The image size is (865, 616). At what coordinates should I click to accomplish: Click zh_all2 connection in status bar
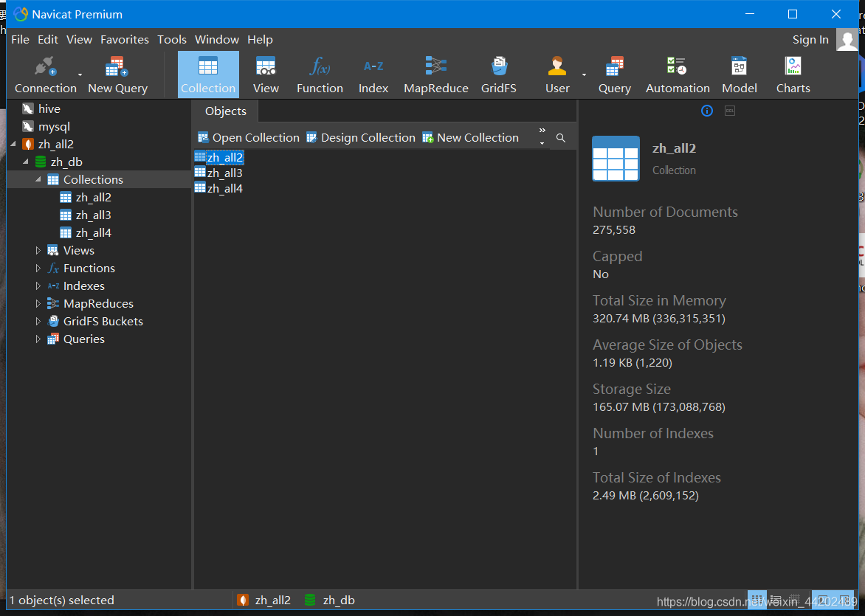point(263,600)
